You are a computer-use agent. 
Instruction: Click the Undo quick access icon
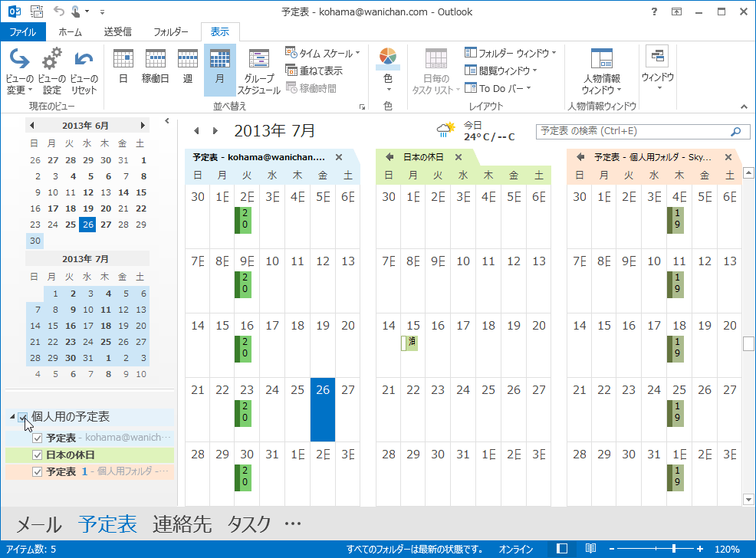coord(59,11)
